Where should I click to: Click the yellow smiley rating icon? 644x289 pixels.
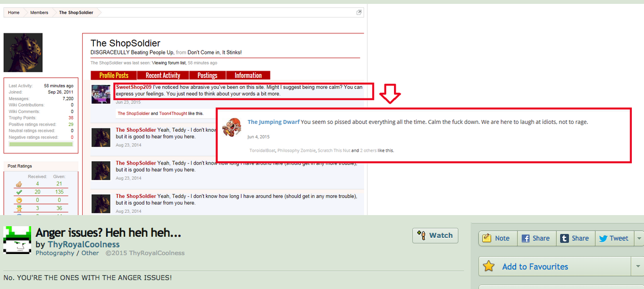18,200
